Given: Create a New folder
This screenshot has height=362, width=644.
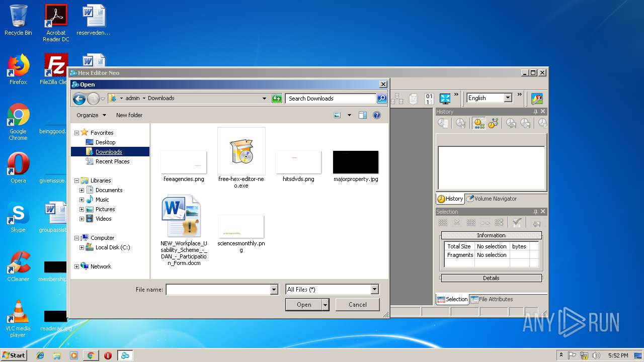Looking at the screenshot, I should (x=129, y=115).
